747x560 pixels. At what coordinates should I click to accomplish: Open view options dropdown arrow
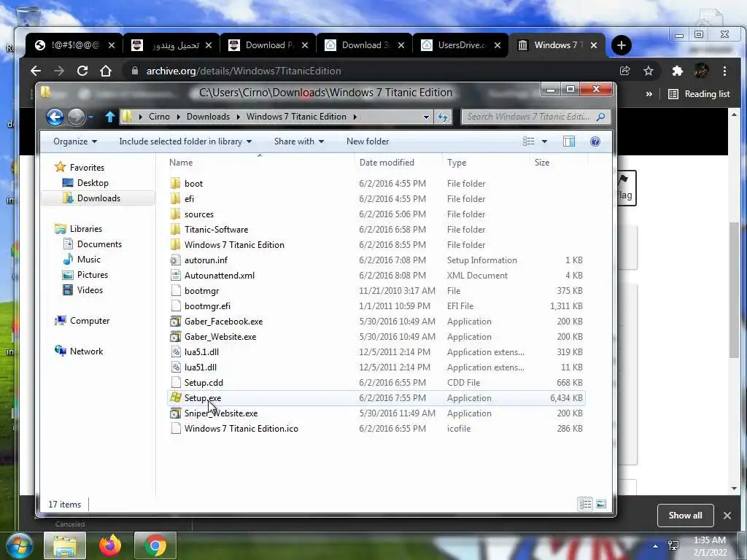[544, 141]
